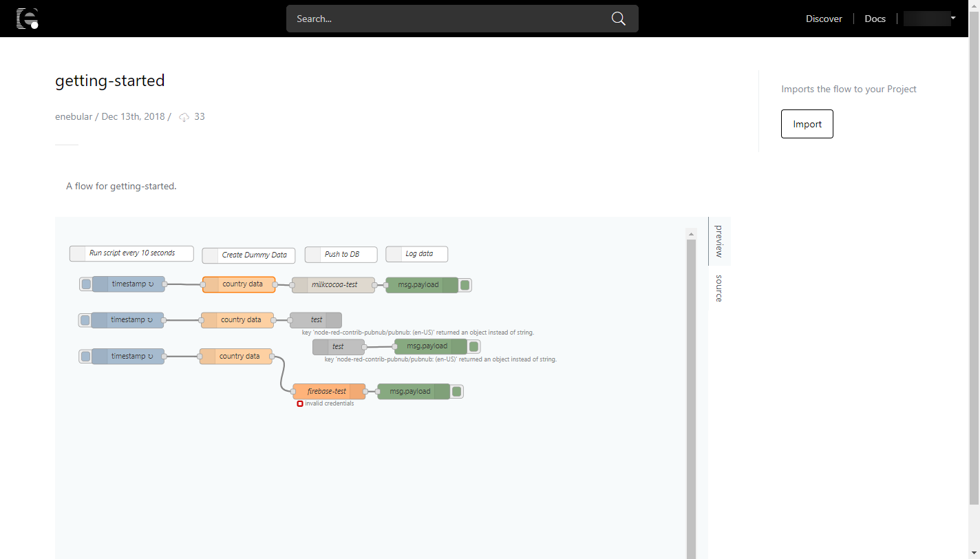Viewport: 980px width, 559px height.
Task: Click inside the Search input field
Action: coord(447,19)
